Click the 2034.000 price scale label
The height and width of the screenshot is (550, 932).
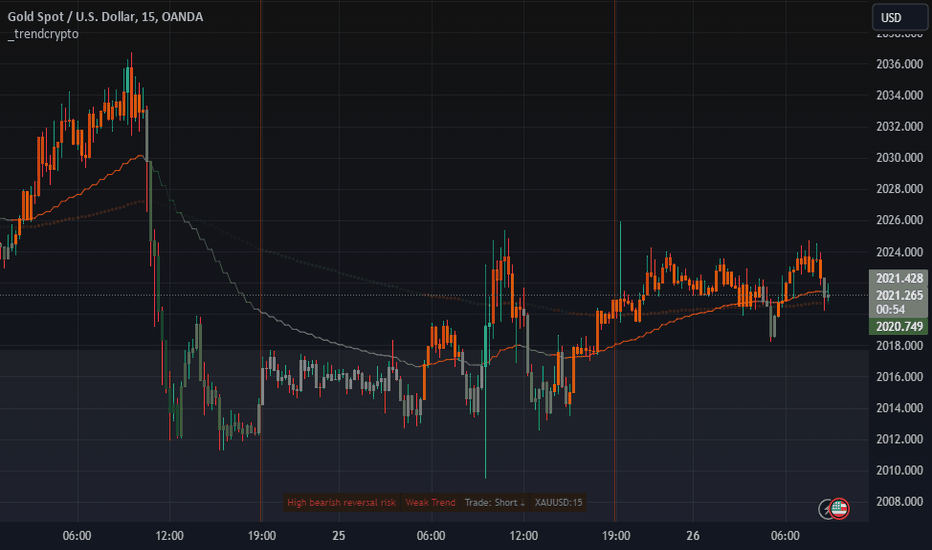[x=899, y=95]
